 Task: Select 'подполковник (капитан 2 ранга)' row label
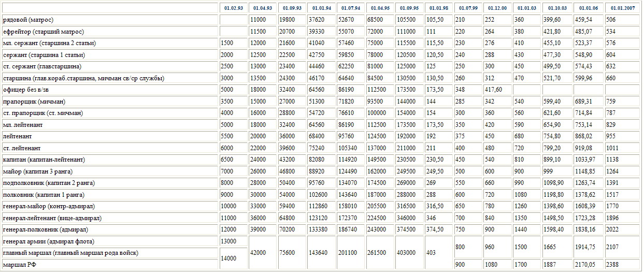click(48, 183)
